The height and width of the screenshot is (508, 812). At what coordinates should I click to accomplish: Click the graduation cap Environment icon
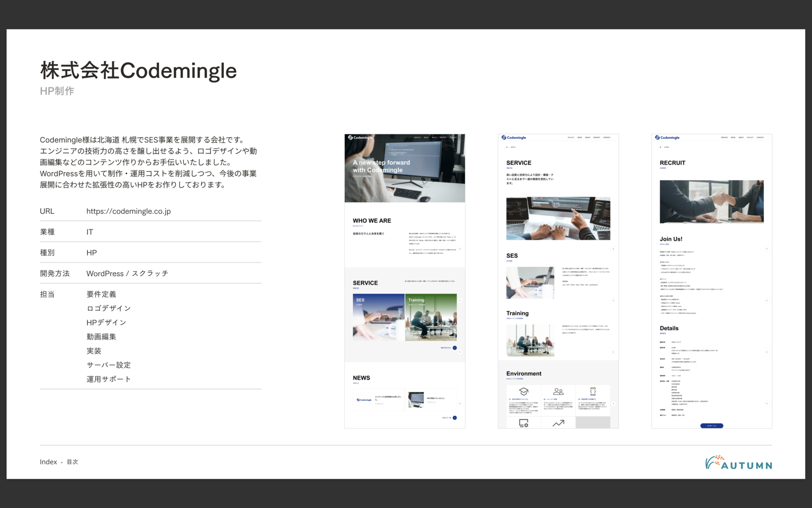coord(524,392)
